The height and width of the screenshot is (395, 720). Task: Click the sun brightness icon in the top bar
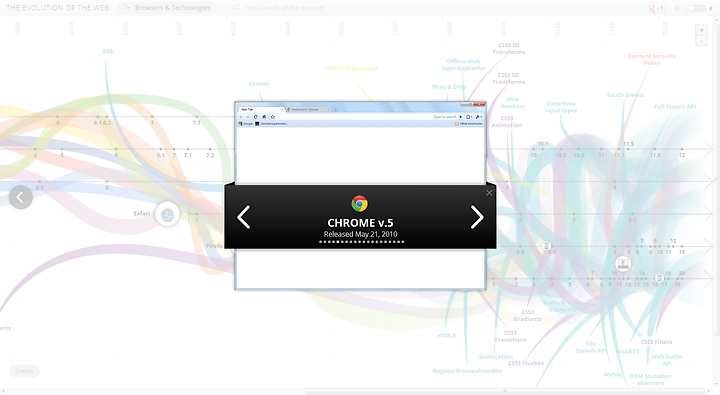pos(676,8)
